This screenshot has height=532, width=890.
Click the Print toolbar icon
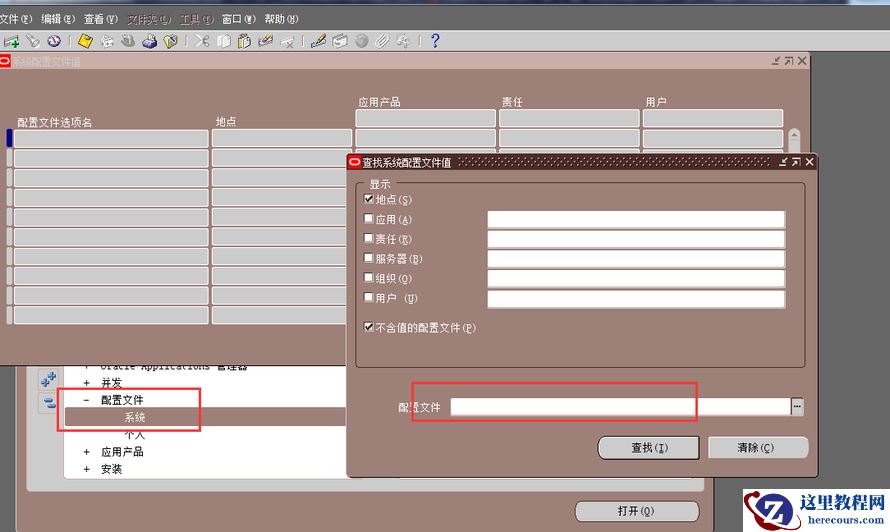pos(149,41)
